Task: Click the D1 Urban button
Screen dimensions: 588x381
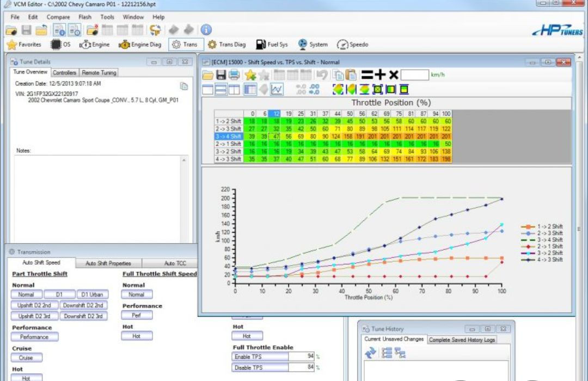Action: [91, 294]
